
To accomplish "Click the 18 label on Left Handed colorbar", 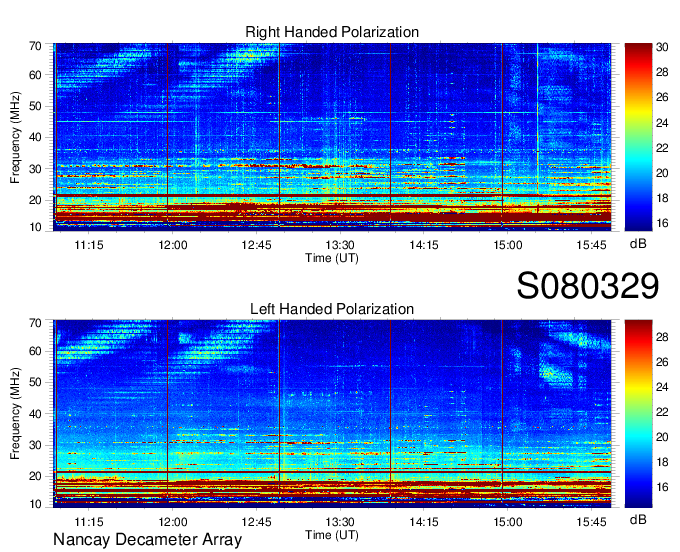I will (662, 462).
